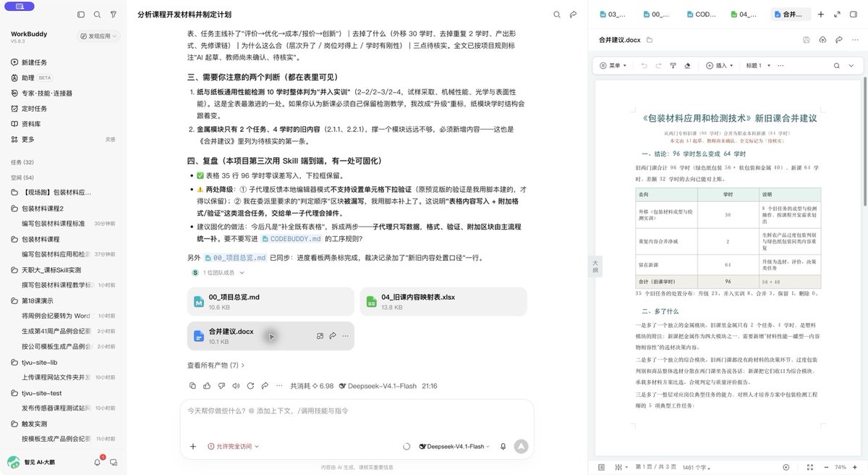Search within the conversation header
This screenshot has height=475, width=868.
click(557, 14)
